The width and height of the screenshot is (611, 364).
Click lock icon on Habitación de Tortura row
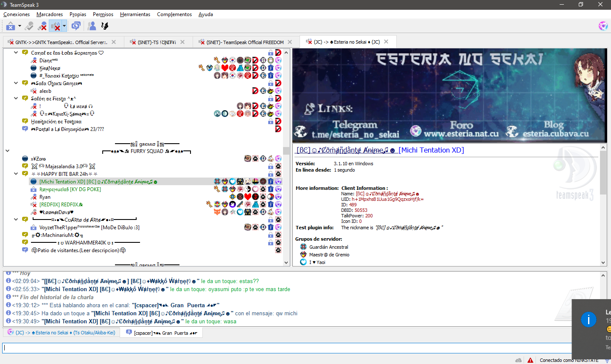(x=270, y=122)
